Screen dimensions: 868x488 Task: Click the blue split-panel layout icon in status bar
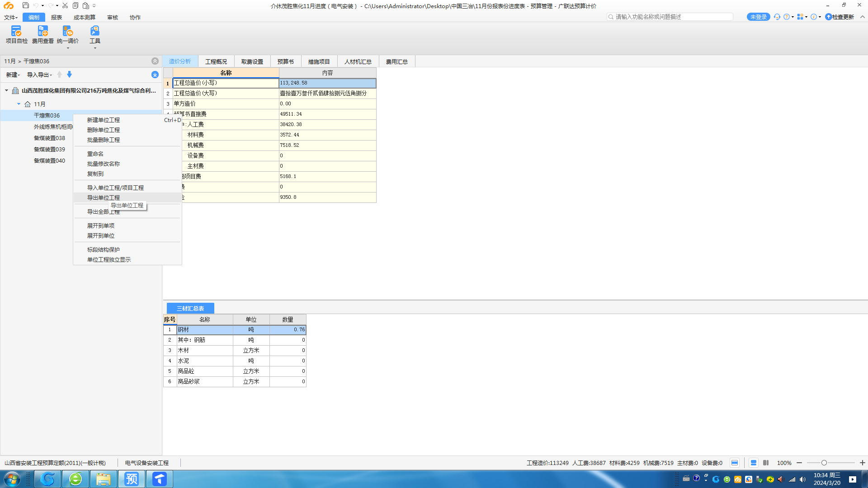(735, 463)
